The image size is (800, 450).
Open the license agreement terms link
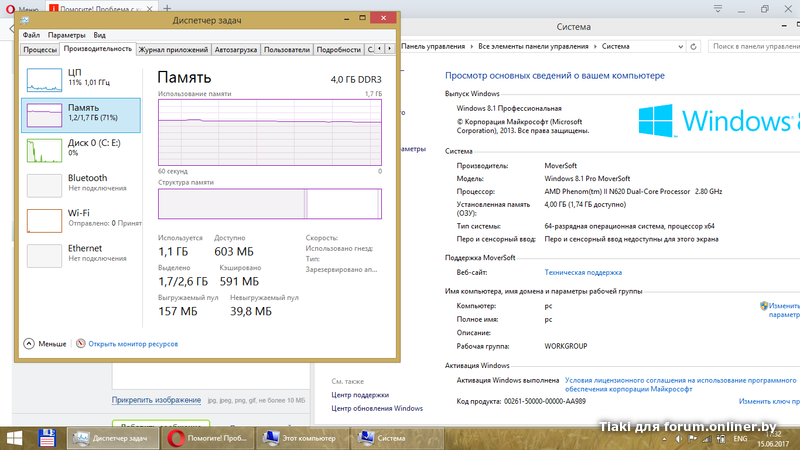pos(680,385)
